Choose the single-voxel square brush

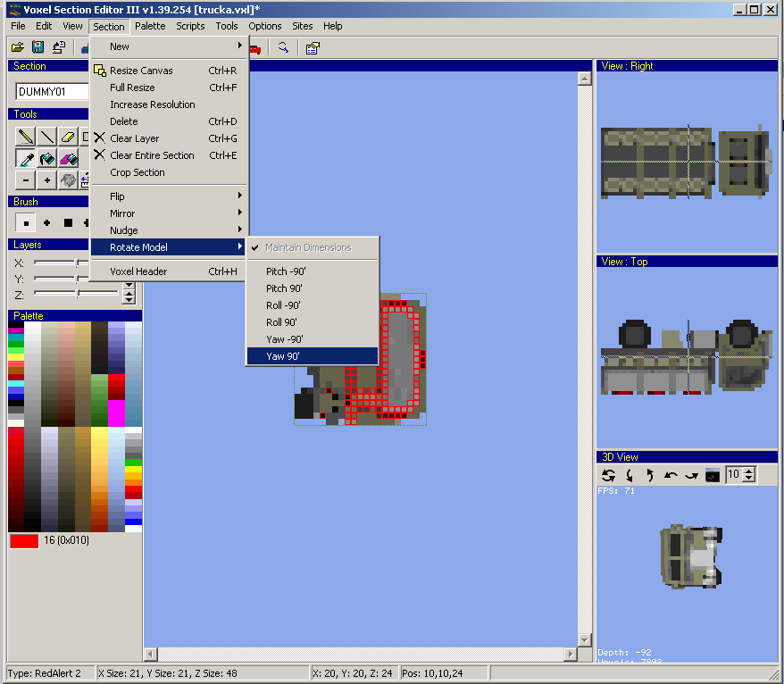(x=26, y=223)
